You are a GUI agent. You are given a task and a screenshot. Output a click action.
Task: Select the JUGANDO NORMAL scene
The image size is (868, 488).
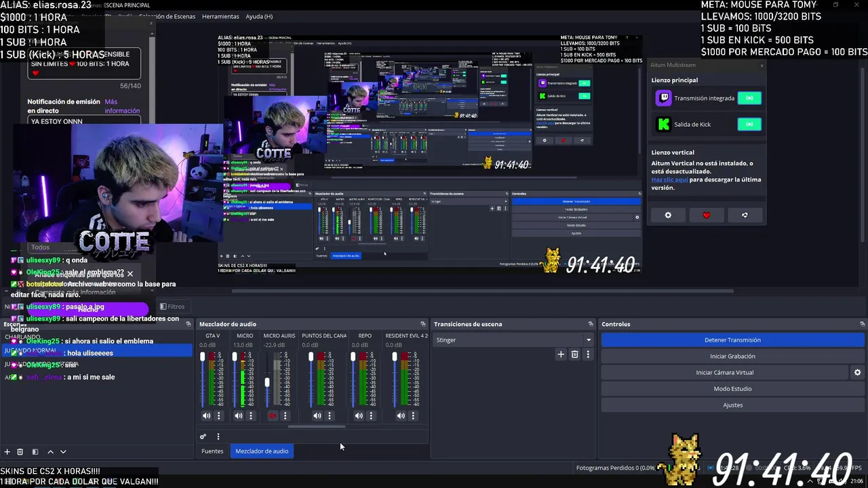97,350
